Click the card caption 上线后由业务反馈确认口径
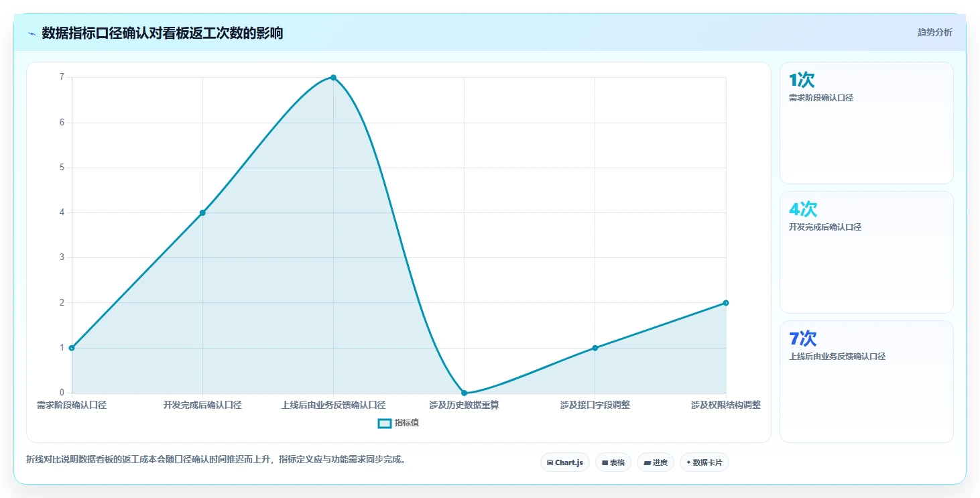Screen dimensions: 980x498 point(837,357)
